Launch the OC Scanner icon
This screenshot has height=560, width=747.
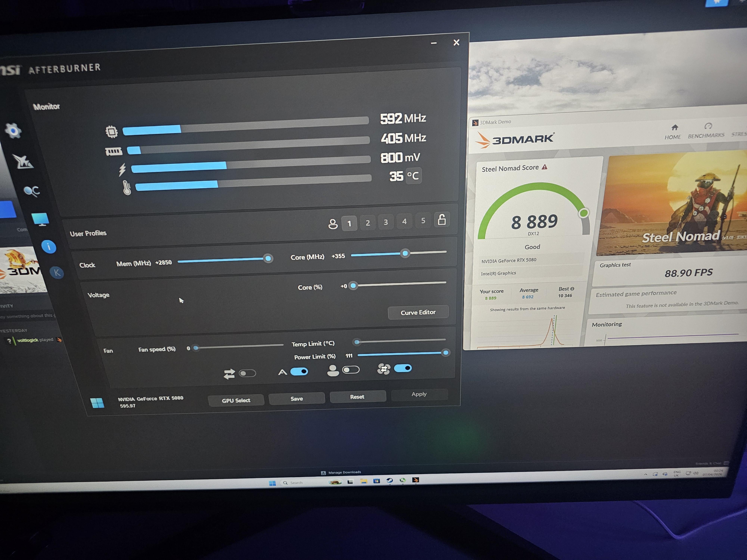[32, 191]
